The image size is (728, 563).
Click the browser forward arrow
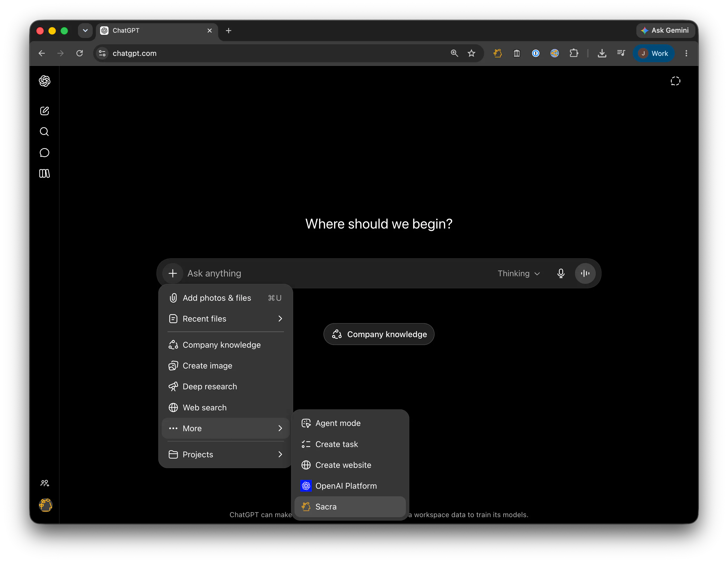click(60, 53)
